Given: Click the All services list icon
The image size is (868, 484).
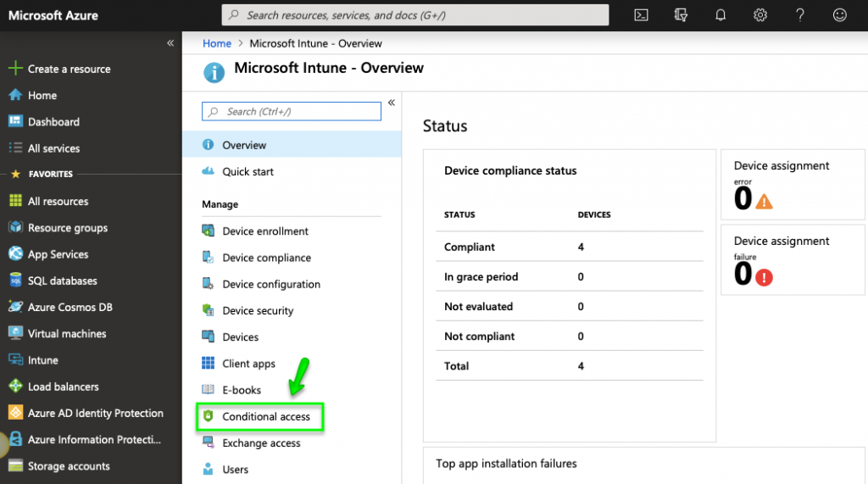Looking at the screenshot, I should (15, 147).
